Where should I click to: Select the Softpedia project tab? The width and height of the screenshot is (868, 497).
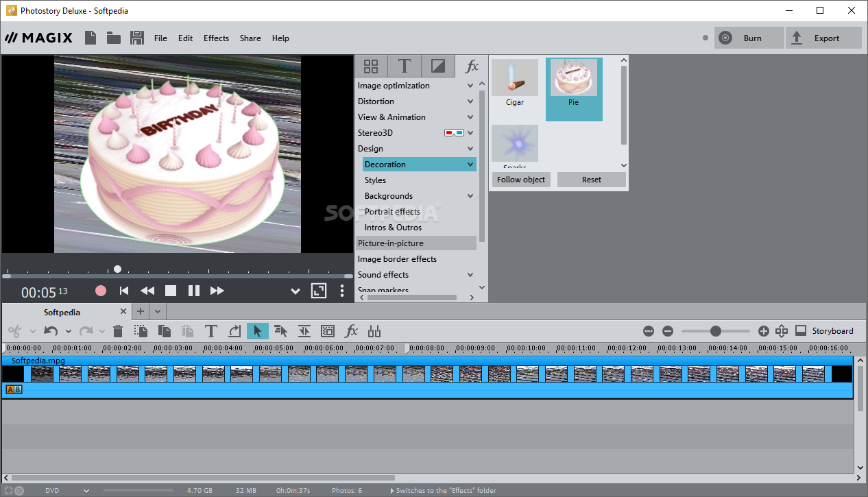click(x=62, y=312)
